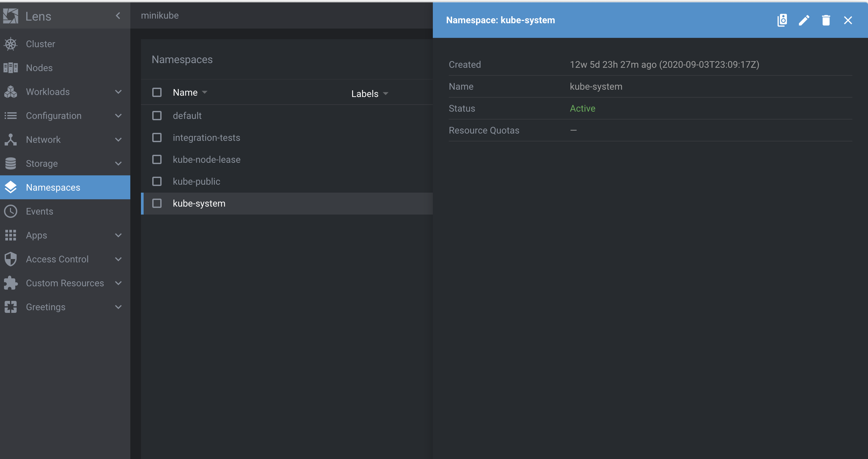
Task: Click the Nodes server icon
Action: [x=11, y=68]
